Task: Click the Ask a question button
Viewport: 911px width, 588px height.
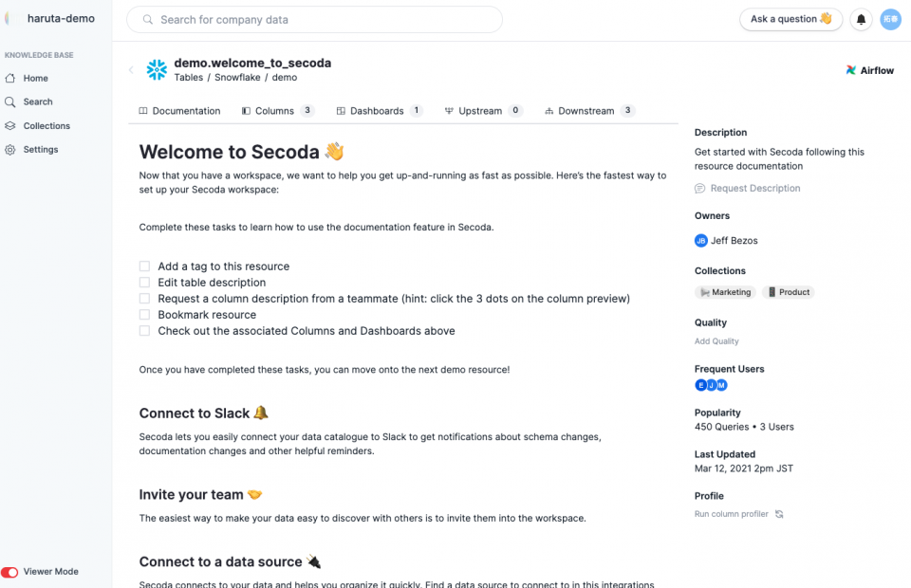Action: pos(790,19)
